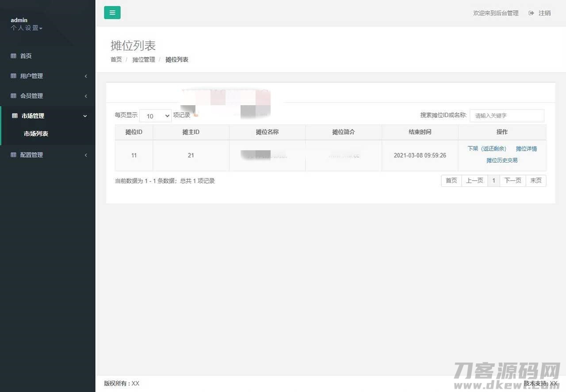Viewport: 566px width, 392px height.
Task: Open the 个人设置 dropdown under admin
Action: pyautogui.click(x=27, y=28)
